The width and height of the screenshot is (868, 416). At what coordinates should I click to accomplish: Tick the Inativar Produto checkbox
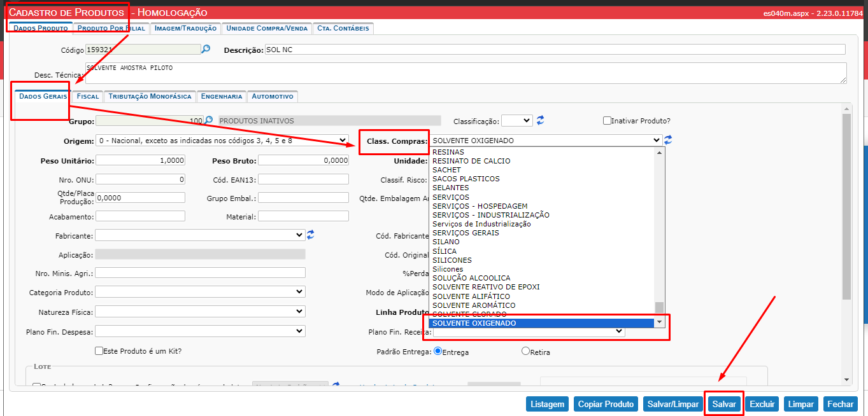click(607, 120)
